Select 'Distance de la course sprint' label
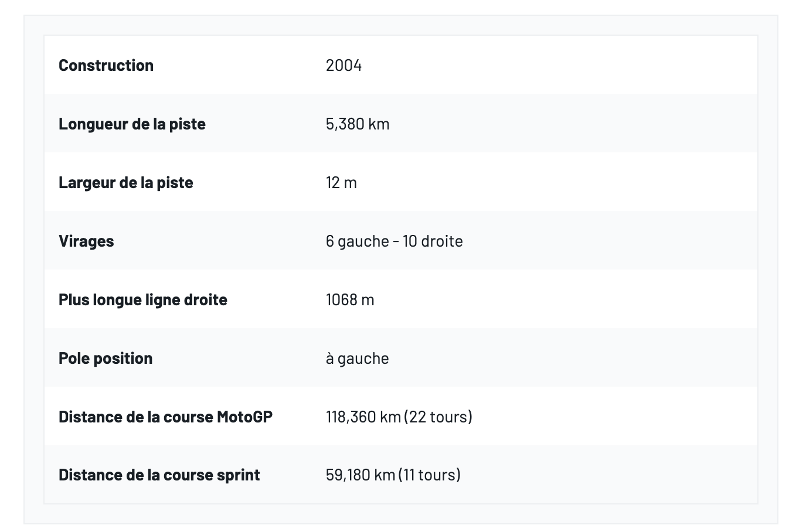The height and width of the screenshot is (532, 789). (x=159, y=475)
